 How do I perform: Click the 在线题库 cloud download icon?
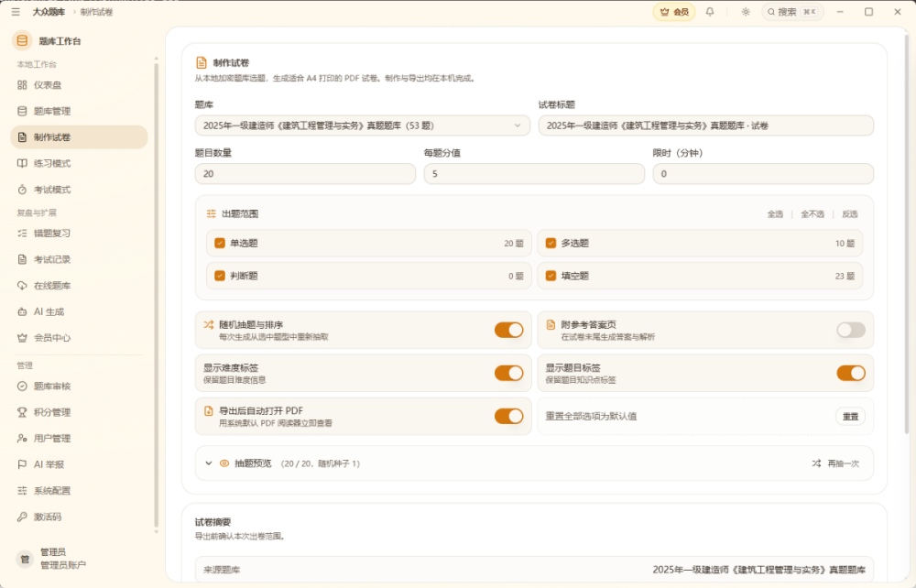tap(22, 286)
